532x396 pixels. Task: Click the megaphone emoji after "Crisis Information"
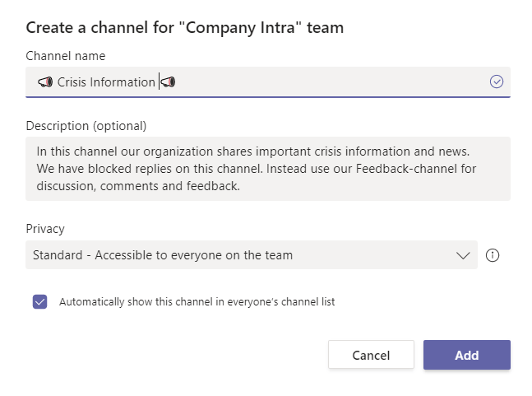tap(168, 82)
